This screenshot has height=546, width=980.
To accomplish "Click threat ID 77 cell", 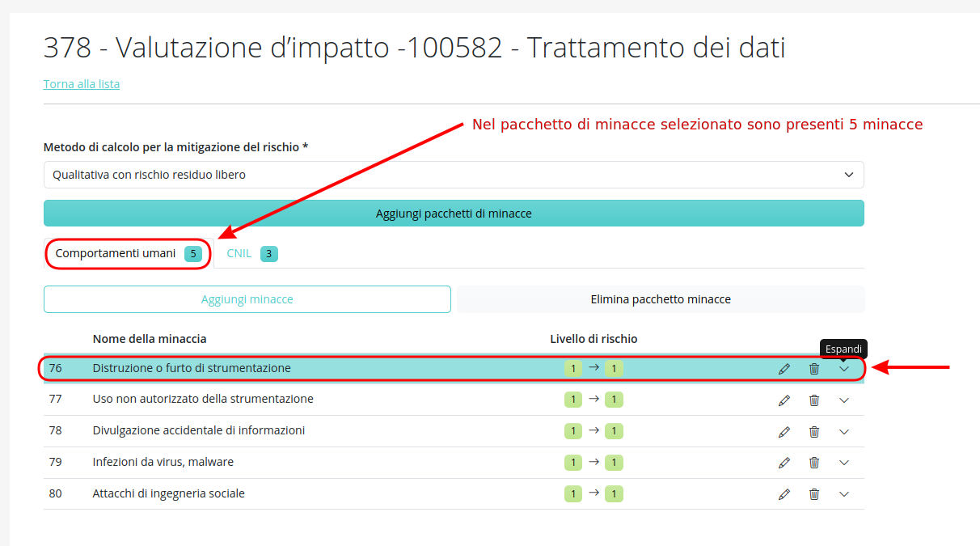I will pyautogui.click(x=56, y=399).
